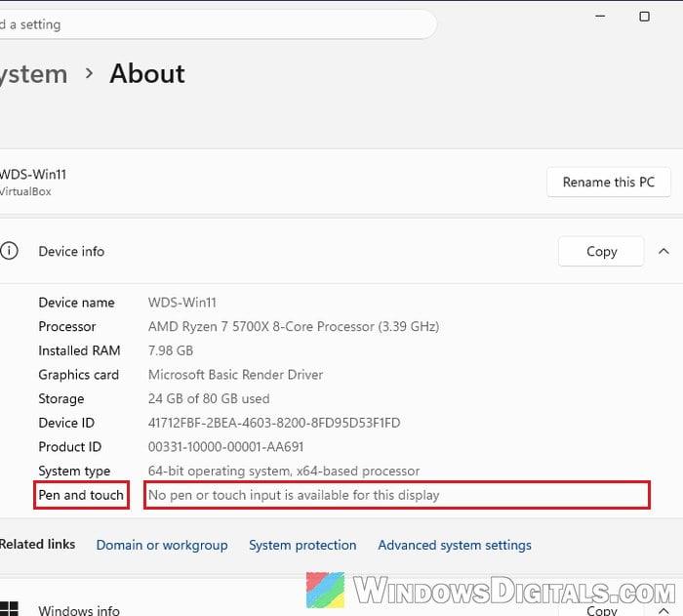Image resolution: width=683 pixels, height=616 pixels.
Task: Click the Windows logo beside Windows info
Action: [9, 609]
